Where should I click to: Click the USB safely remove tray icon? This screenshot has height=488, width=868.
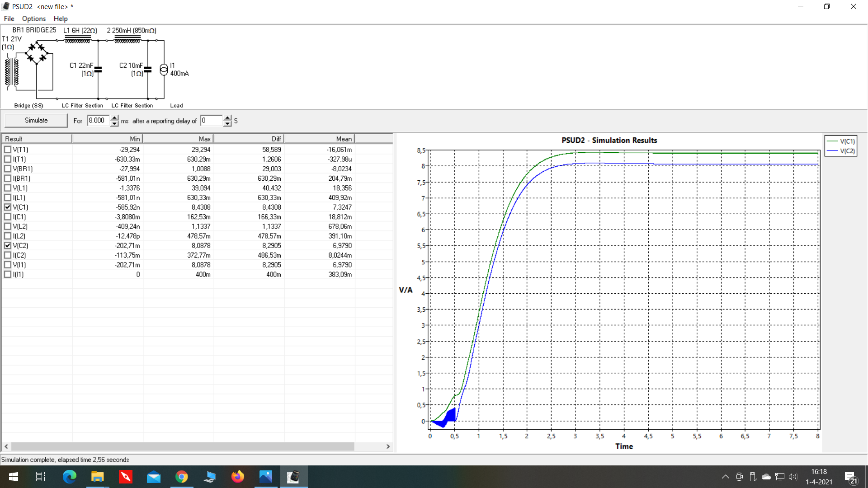pos(753,477)
